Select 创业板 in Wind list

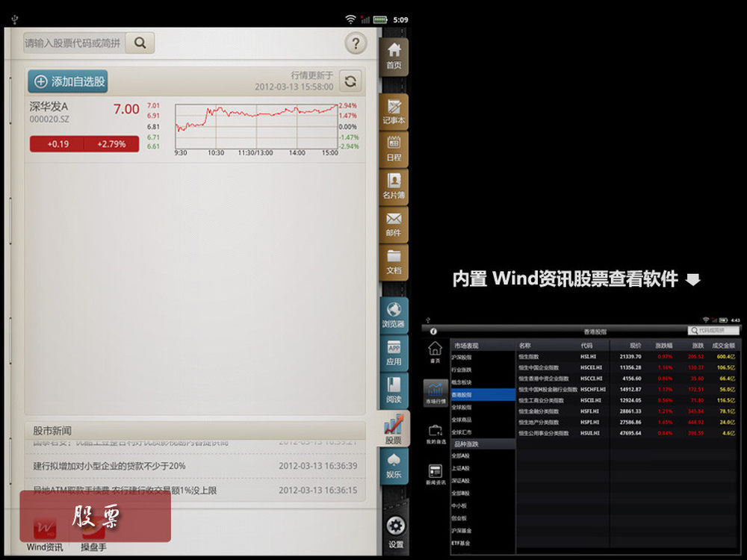click(x=459, y=518)
